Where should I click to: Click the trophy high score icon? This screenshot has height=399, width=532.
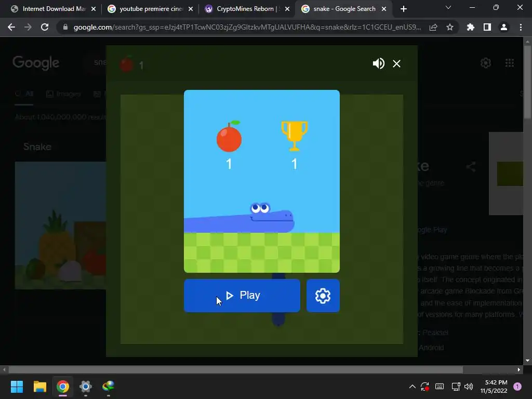coord(294,136)
